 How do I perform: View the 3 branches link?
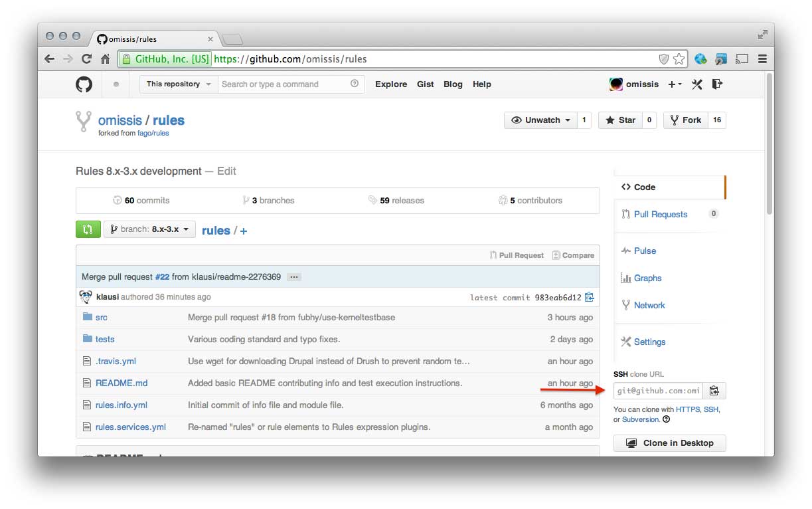click(268, 200)
